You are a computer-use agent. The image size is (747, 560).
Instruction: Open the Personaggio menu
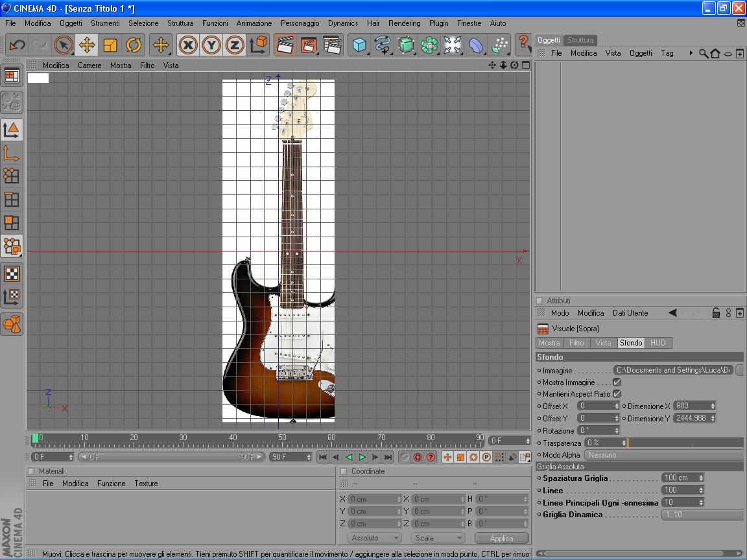[x=300, y=23]
